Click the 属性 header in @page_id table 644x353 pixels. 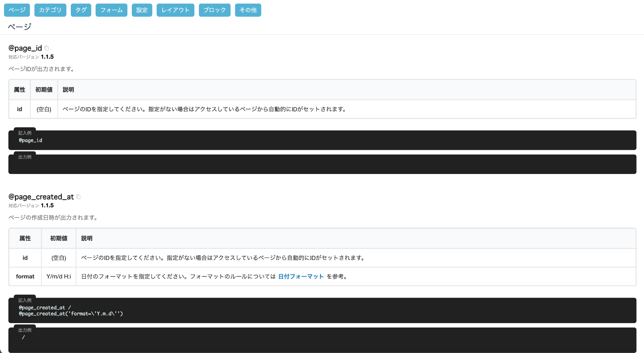pos(19,90)
